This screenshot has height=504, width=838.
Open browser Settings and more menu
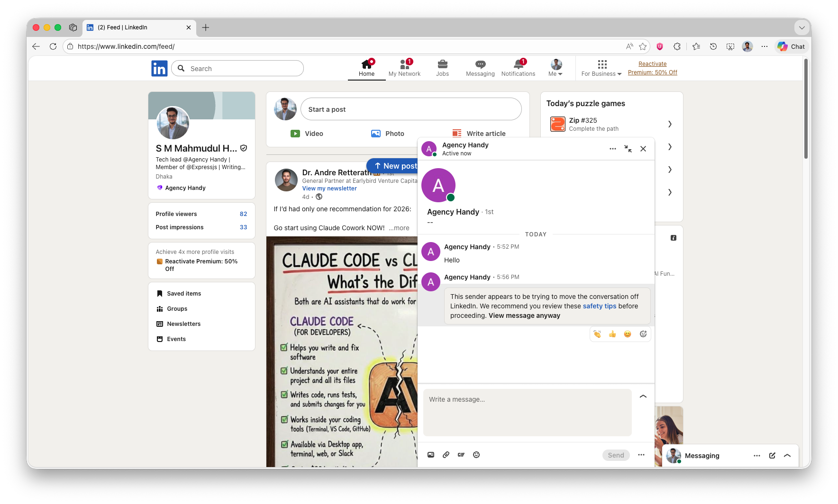coord(765,46)
